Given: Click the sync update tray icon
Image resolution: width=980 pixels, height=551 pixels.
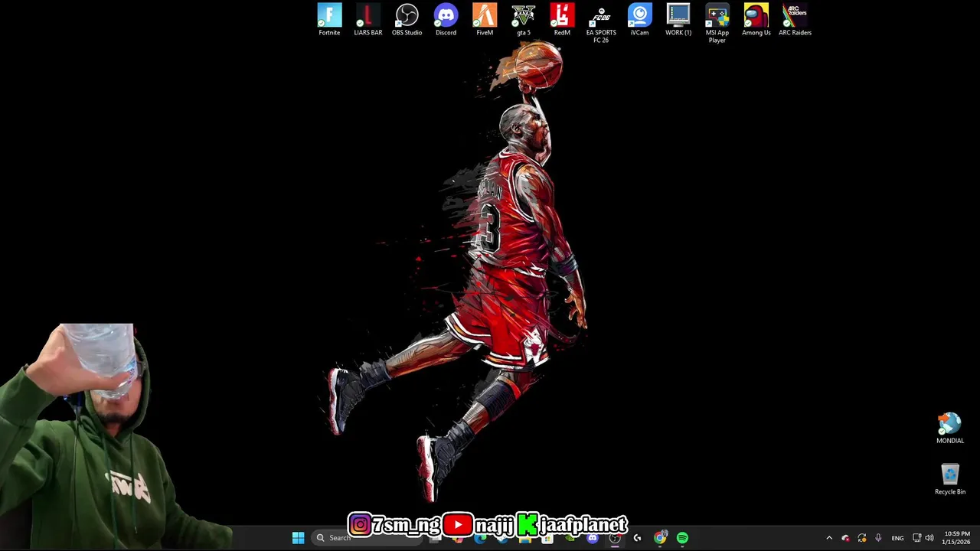Looking at the screenshot, I should [862, 538].
